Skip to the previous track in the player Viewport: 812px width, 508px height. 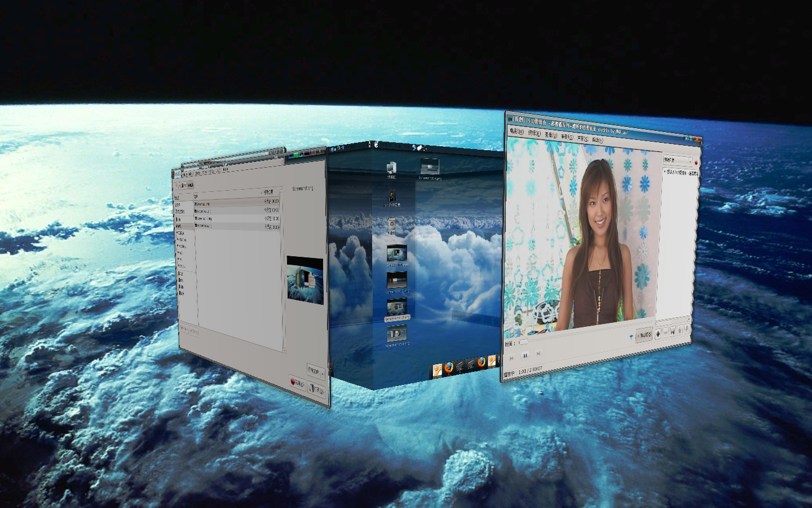pos(511,358)
